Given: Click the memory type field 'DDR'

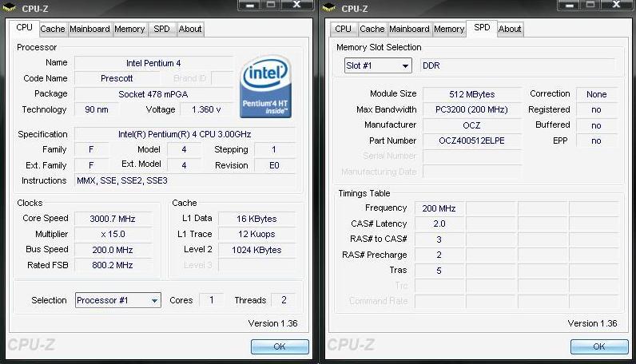Looking at the screenshot, I should coord(518,65).
